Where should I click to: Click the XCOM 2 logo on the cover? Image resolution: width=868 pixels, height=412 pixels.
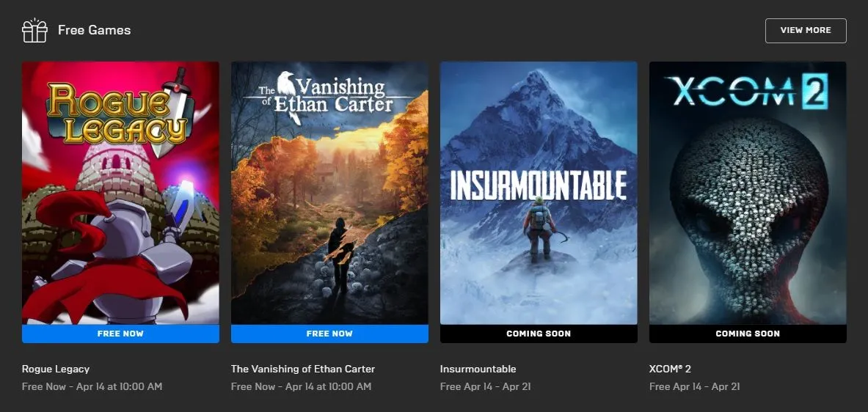(748, 91)
